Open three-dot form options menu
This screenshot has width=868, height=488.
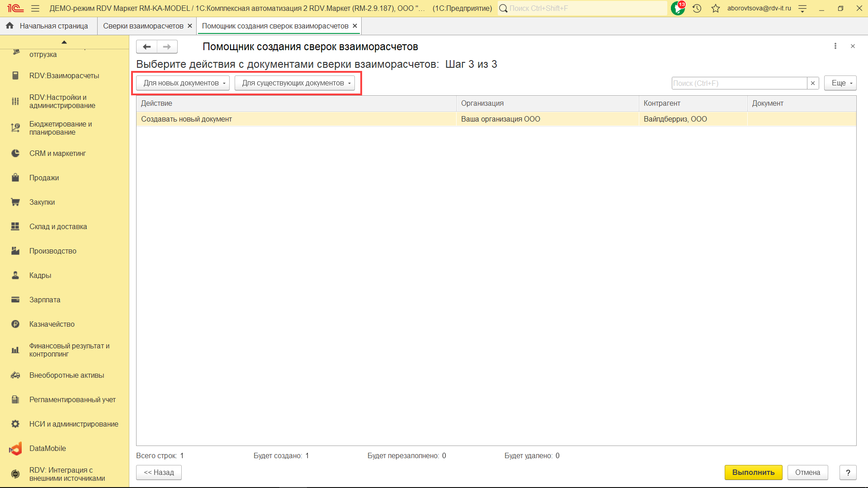coord(835,46)
